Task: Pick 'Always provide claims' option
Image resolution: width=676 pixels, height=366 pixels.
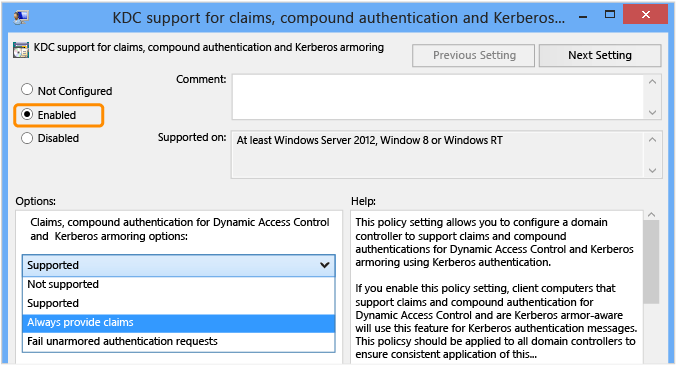Action: (x=178, y=323)
